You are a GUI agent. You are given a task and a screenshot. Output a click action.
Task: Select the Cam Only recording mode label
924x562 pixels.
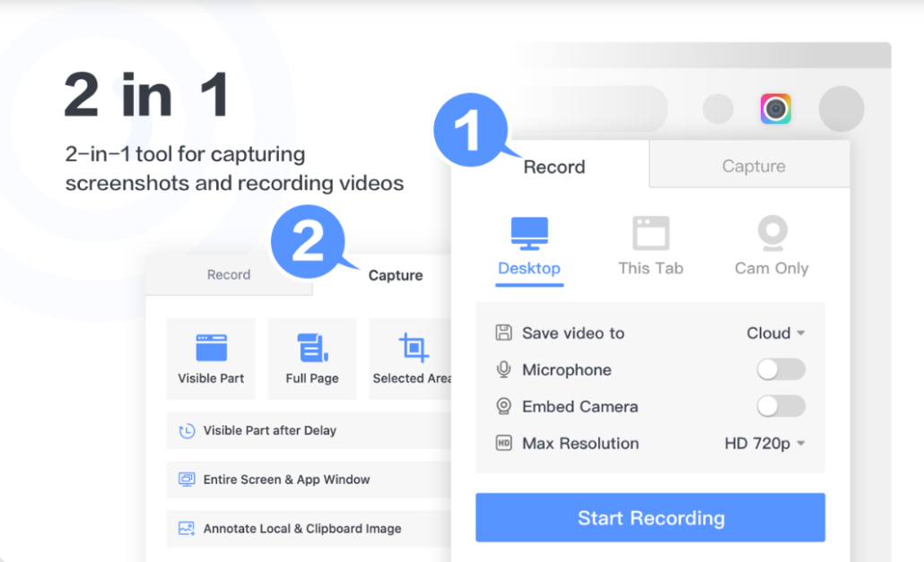tap(771, 268)
